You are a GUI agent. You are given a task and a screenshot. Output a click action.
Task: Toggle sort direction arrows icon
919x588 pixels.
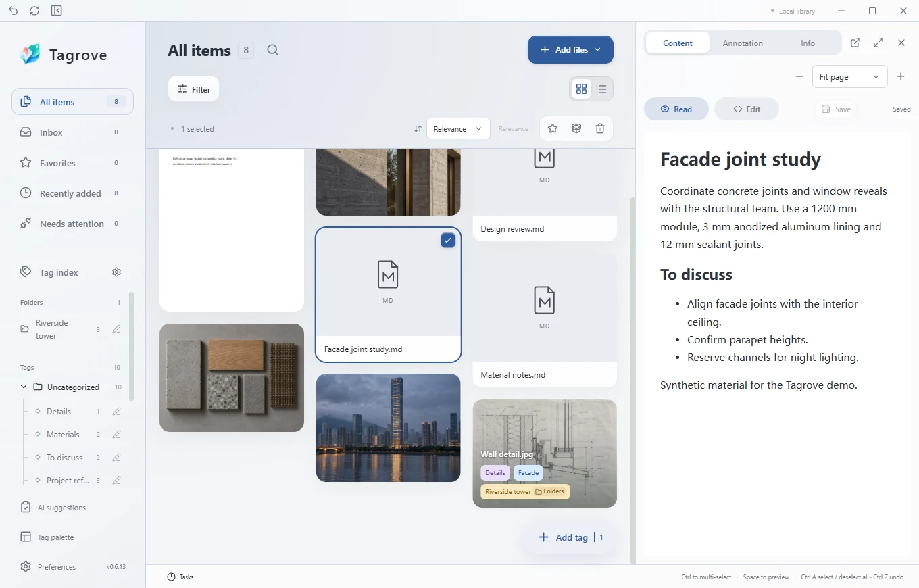click(418, 129)
